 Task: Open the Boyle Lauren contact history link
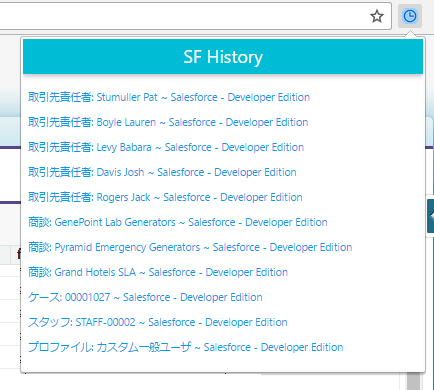(168, 122)
